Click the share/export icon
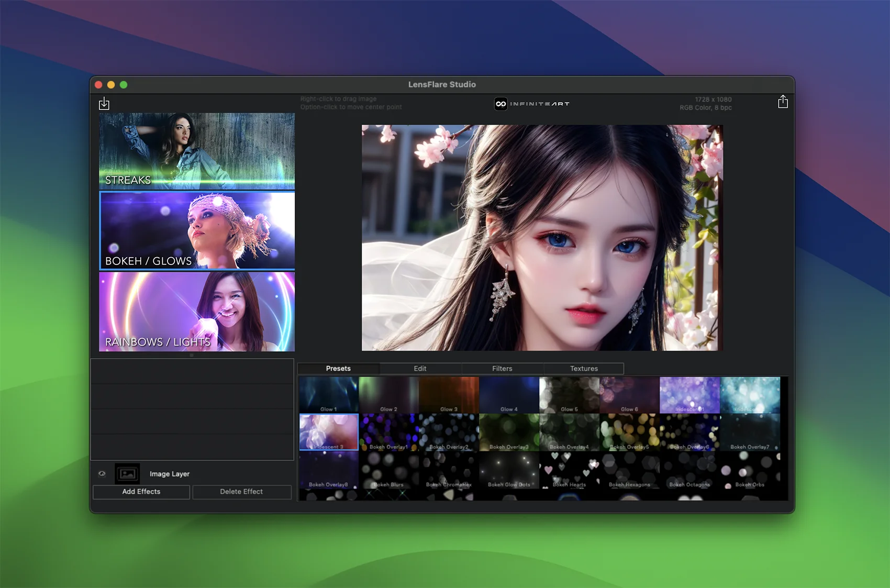890x588 pixels. (x=783, y=102)
